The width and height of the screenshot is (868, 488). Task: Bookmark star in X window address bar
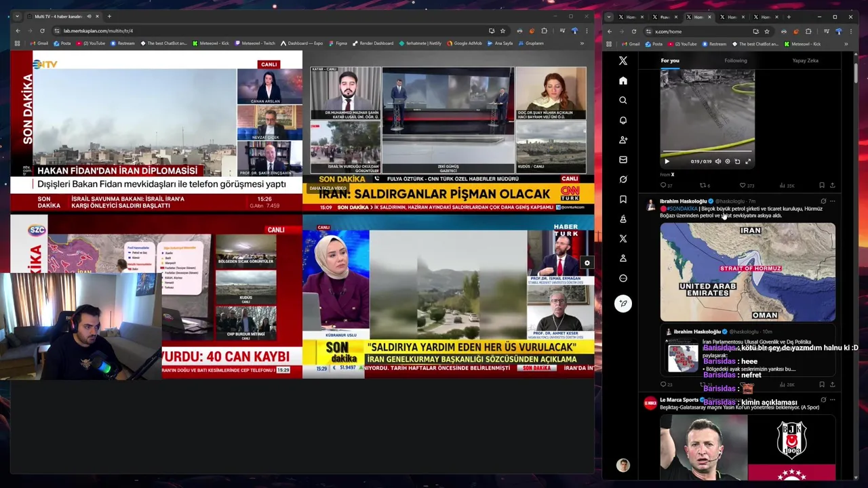click(767, 31)
